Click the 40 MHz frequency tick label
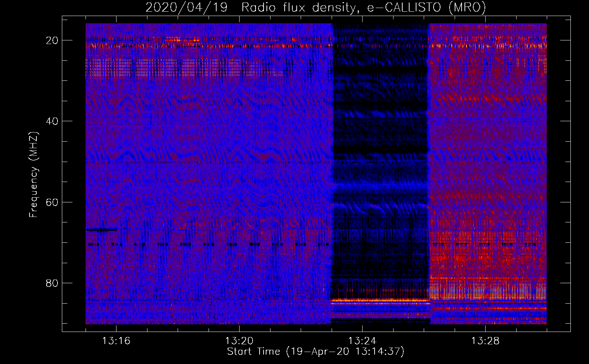 pos(52,121)
